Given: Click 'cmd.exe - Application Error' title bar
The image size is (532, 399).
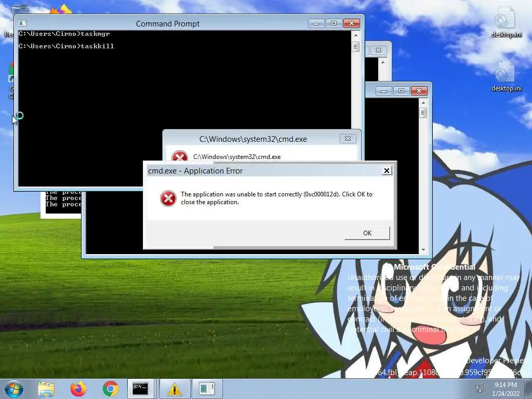Looking at the screenshot, I should point(263,170).
